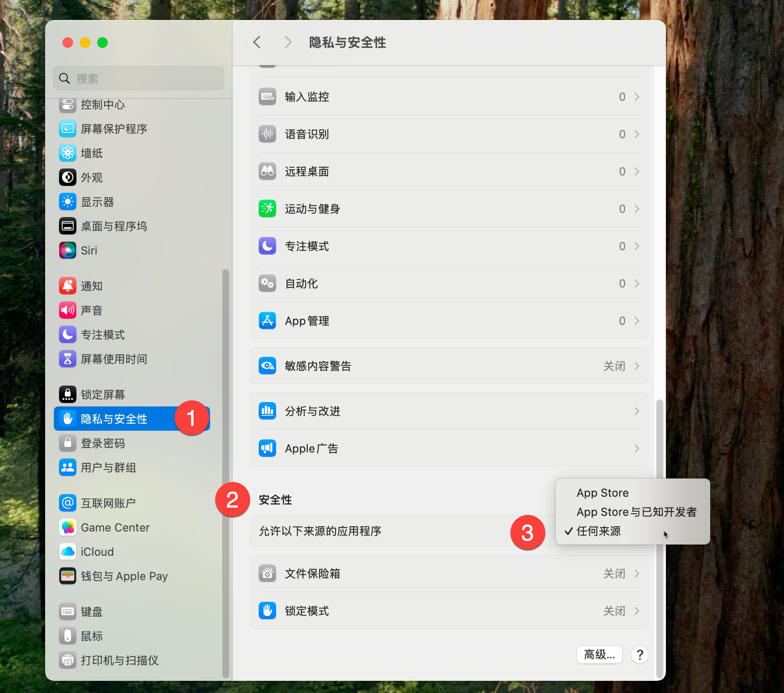Select the Wallpaper (墙纸) icon

coord(68,153)
